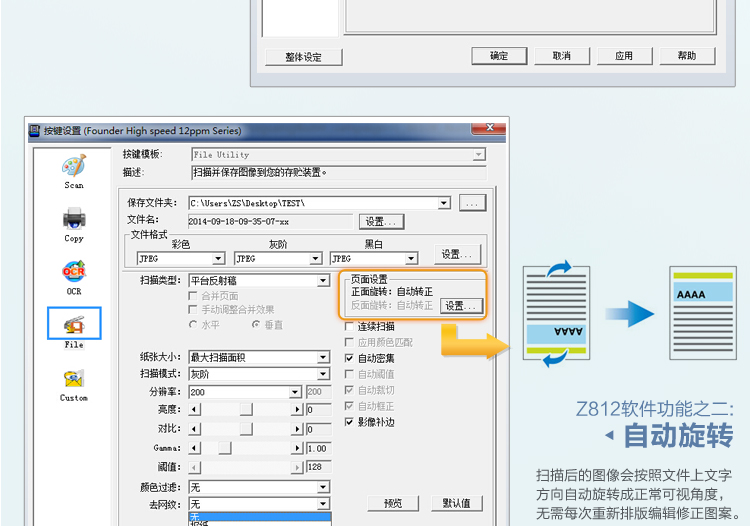750x526 pixels.
Task: Uncheck the 影像补边 checkbox
Action: [x=350, y=422]
